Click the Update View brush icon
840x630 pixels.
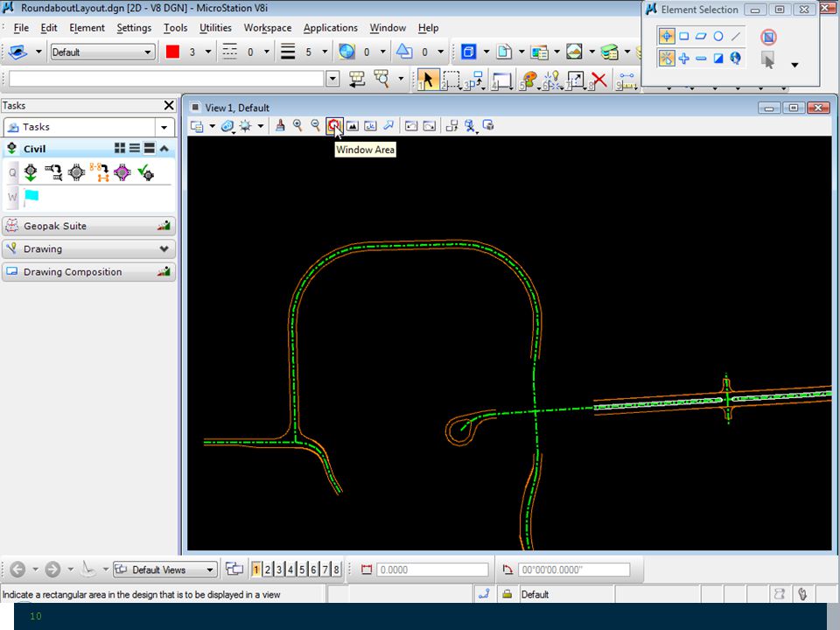[x=280, y=126]
